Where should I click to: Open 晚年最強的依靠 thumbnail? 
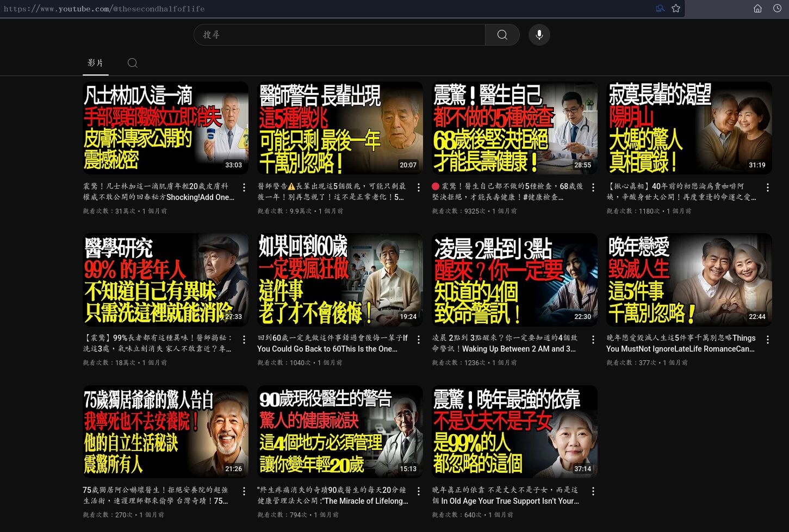(514, 432)
